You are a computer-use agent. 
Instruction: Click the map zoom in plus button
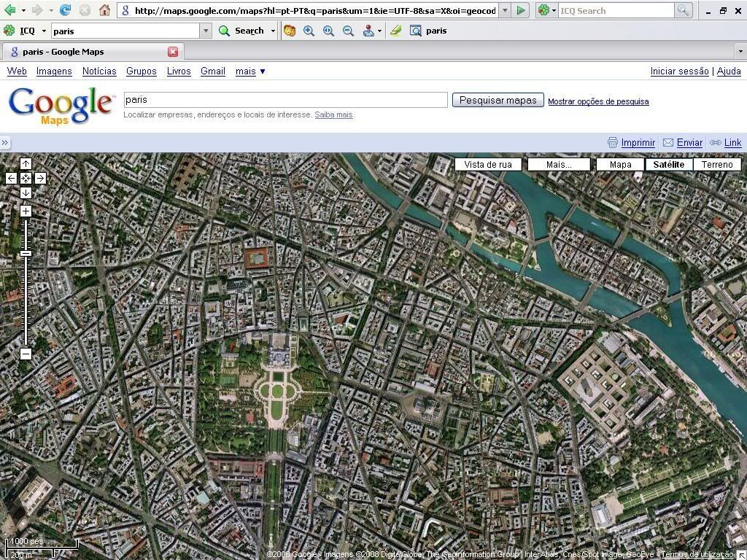pos(26,211)
